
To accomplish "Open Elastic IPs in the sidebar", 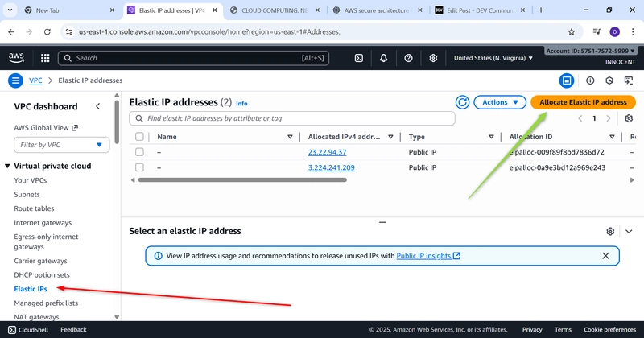I will (x=31, y=289).
